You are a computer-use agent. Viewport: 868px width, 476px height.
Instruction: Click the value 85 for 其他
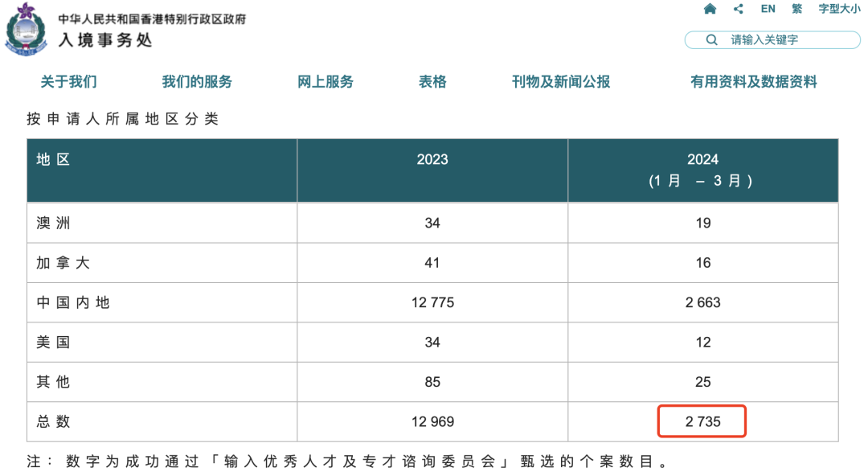click(432, 382)
